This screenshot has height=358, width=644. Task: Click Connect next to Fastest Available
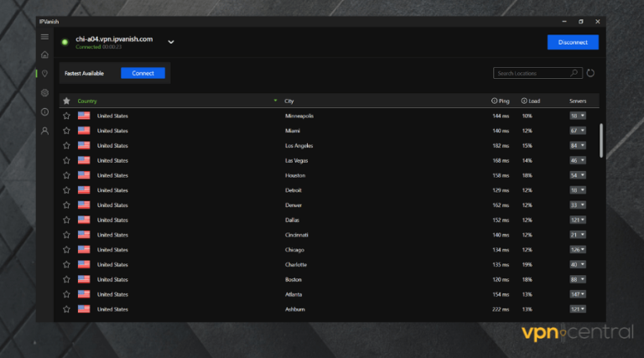(143, 73)
